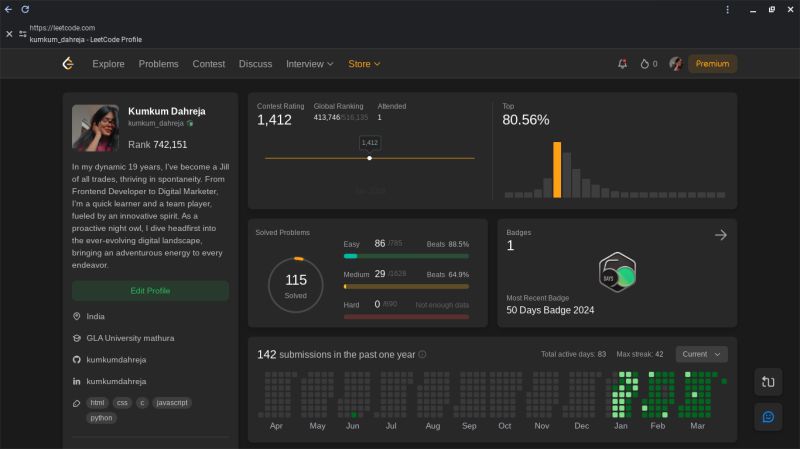The image size is (800, 449).
Task: Go to the Problems tab
Action: [158, 64]
